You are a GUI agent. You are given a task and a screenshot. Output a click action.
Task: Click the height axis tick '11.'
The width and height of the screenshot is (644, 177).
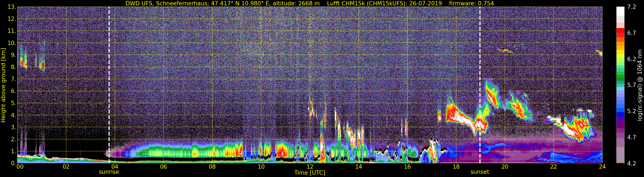12,31
